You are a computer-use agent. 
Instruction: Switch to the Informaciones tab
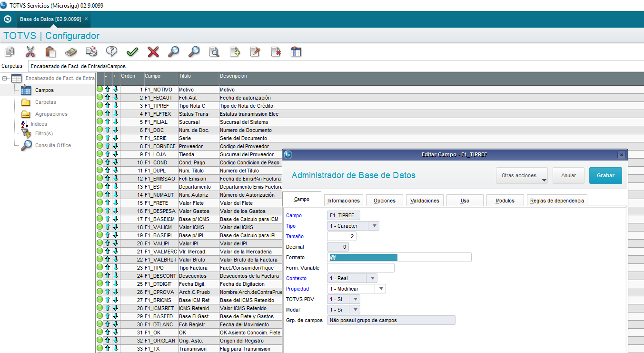coord(344,201)
